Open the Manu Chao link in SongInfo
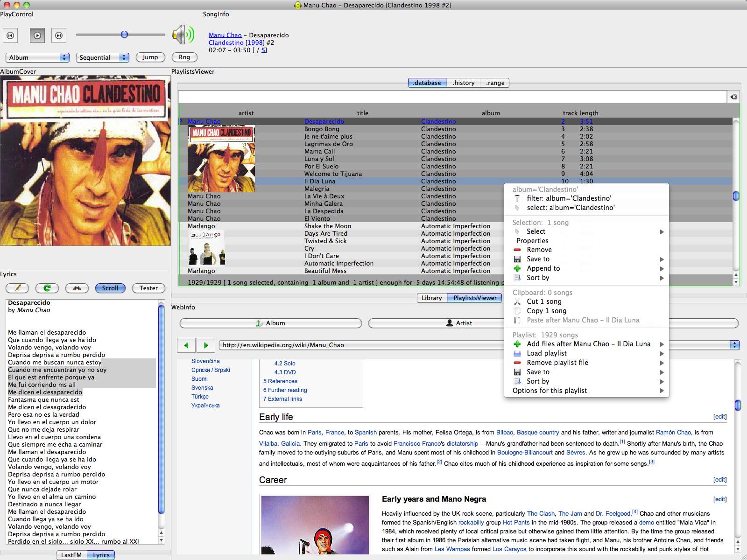 [x=225, y=35]
